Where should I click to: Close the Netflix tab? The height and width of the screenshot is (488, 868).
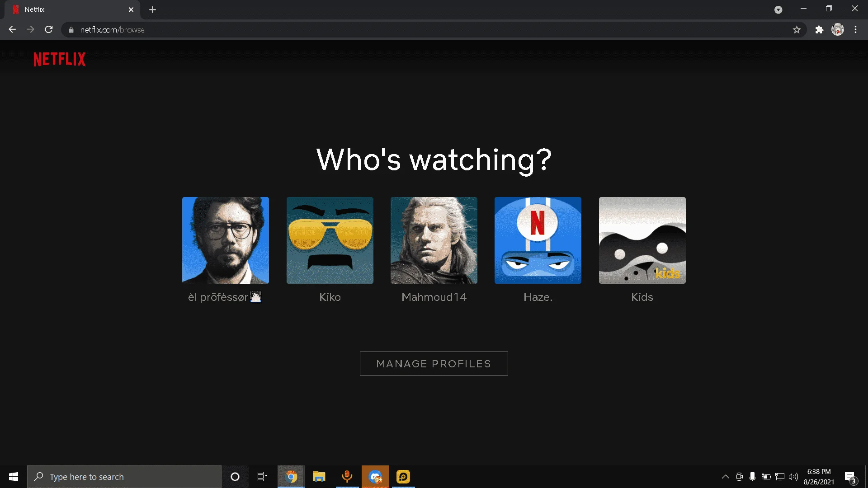pyautogui.click(x=131, y=9)
